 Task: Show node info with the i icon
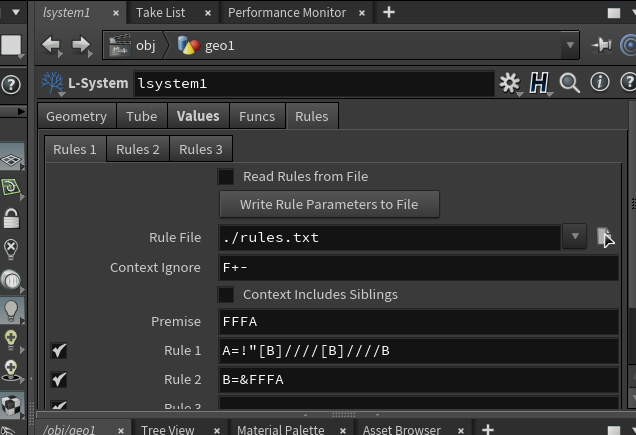point(599,82)
